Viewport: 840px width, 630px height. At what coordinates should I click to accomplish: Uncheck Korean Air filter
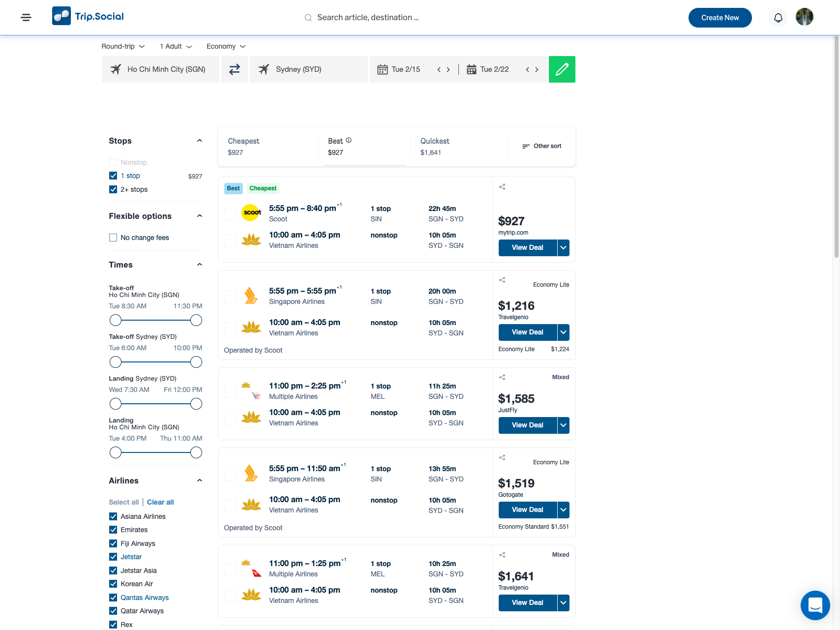tap(113, 584)
